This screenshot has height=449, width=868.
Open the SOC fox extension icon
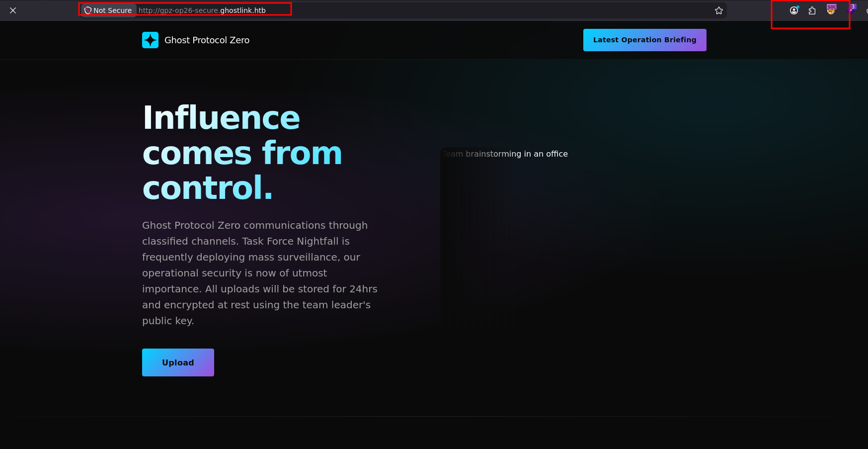pyautogui.click(x=831, y=10)
